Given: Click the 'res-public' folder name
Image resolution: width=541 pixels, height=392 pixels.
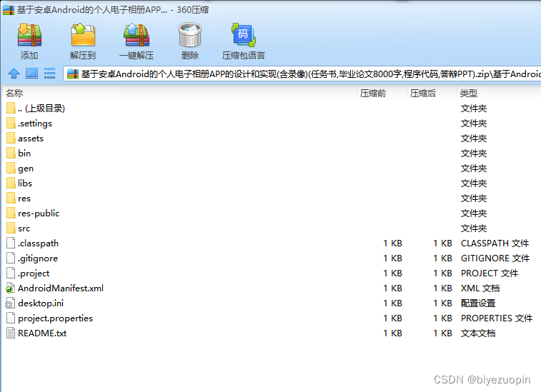Looking at the screenshot, I should tap(39, 213).
